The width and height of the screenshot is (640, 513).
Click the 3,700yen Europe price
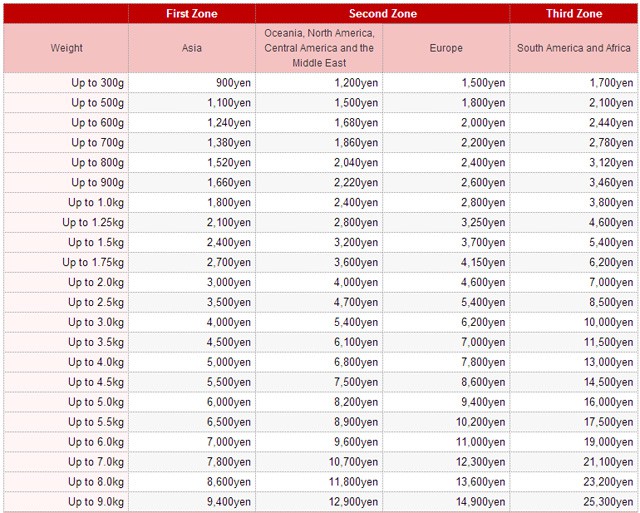tap(483, 243)
